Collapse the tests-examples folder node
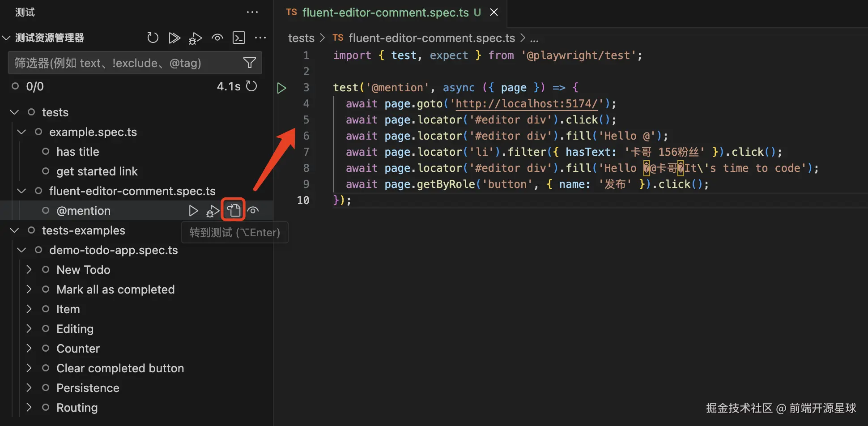Screen dimensions: 868x426 14,230
